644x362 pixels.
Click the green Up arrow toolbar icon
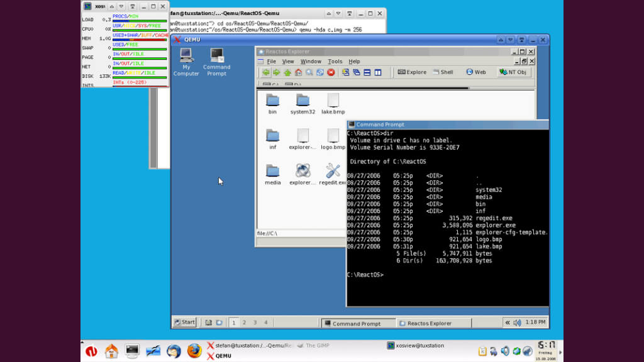[287, 72]
